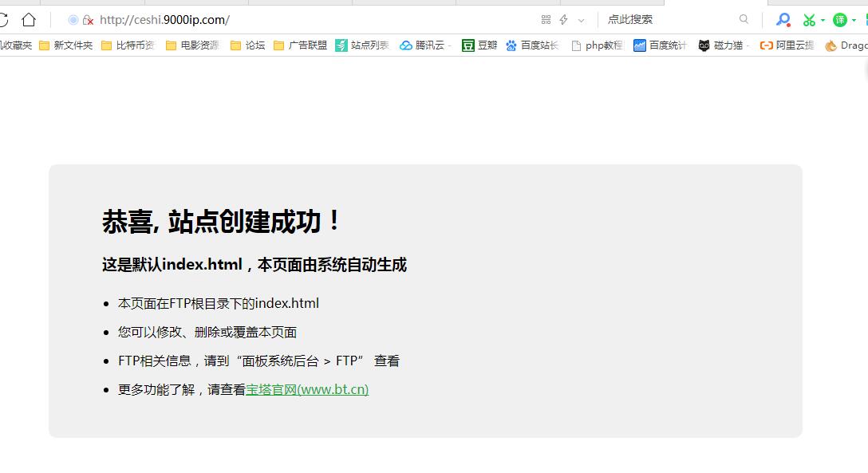This screenshot has height=473, width=868.
Task: Click the address bar URL ceshi.9000ip.com
Action: (164, 20)
